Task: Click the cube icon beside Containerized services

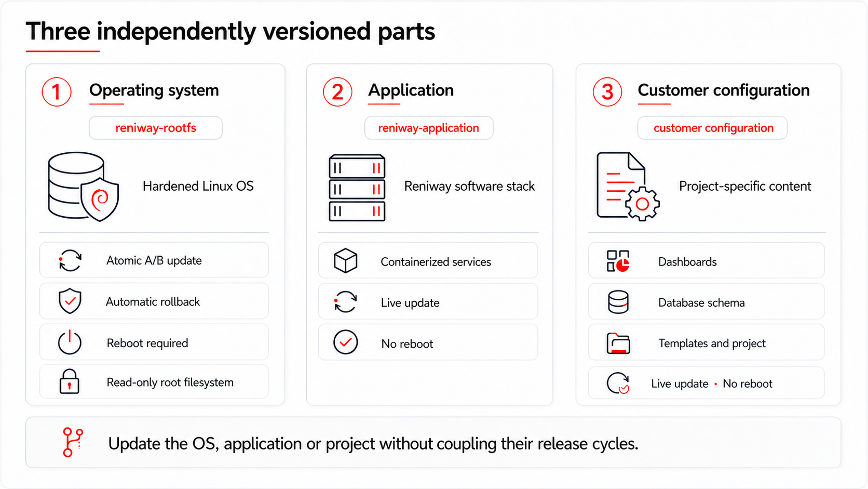Action: click(x=345, y=260)
